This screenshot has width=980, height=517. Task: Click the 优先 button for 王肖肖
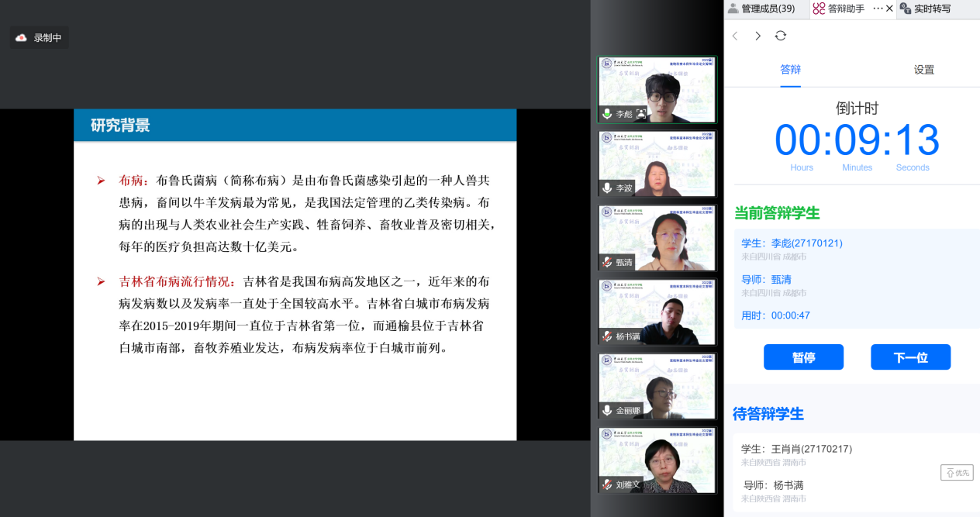coord(956,472)
